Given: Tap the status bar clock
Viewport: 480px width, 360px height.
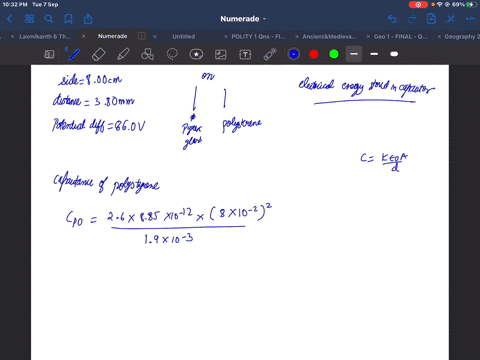Looking at the screenshot, I should (15, 4).
